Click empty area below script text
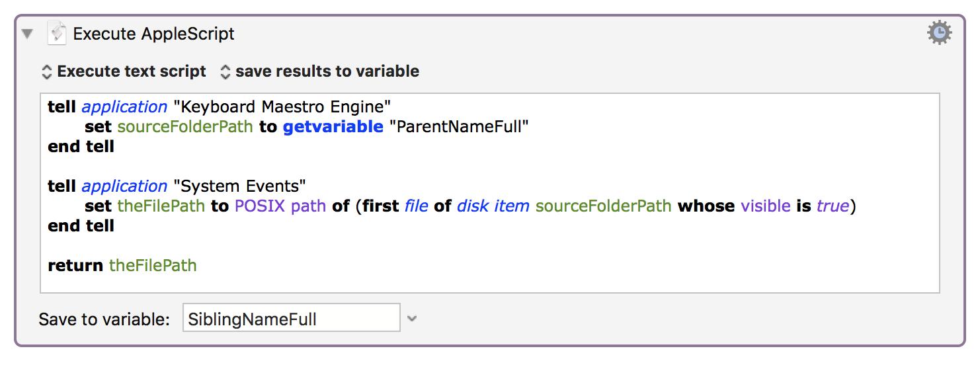This screenshot has width=980, height=365. 489,283
